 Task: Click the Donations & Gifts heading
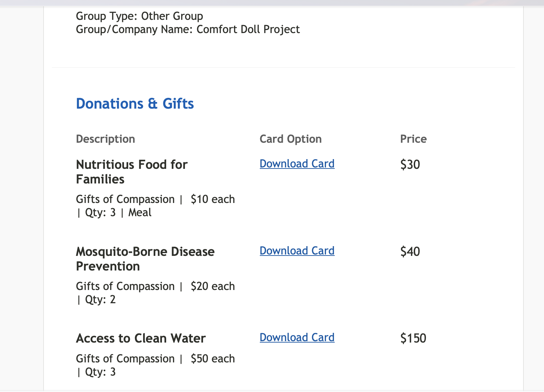[x=135, y=104]
